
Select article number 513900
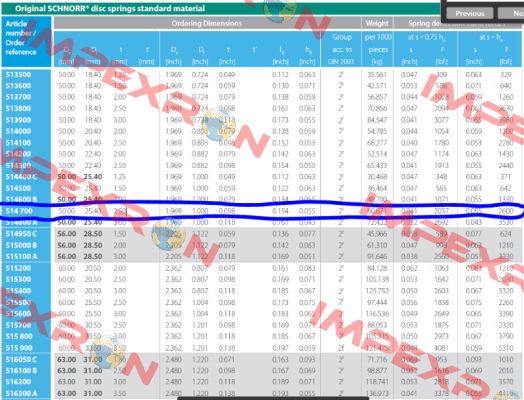click(x=18, y=120)
